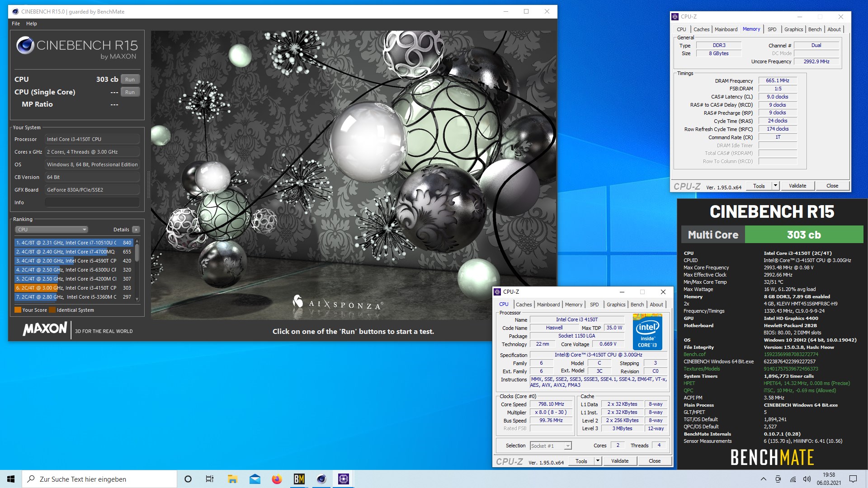Click the orange Your Score legend swatch
868x488 pixels.
point(18,310)
